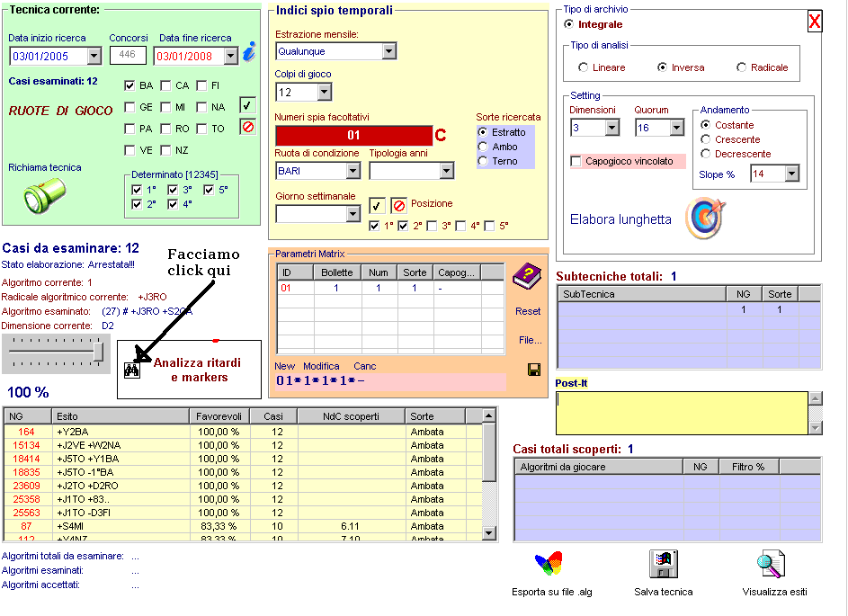This screenshot has width=848, height=616.
Task: Enable the NZ wheel checkbox
Action: [165, 150]
